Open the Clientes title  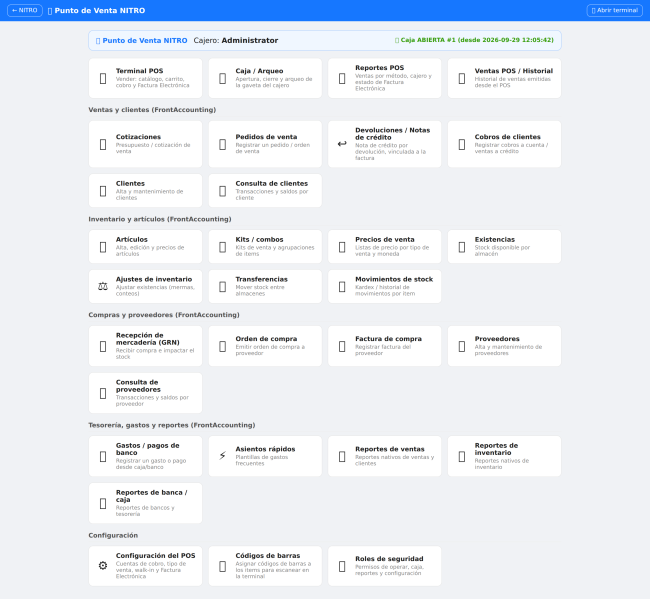pos(130,183)
